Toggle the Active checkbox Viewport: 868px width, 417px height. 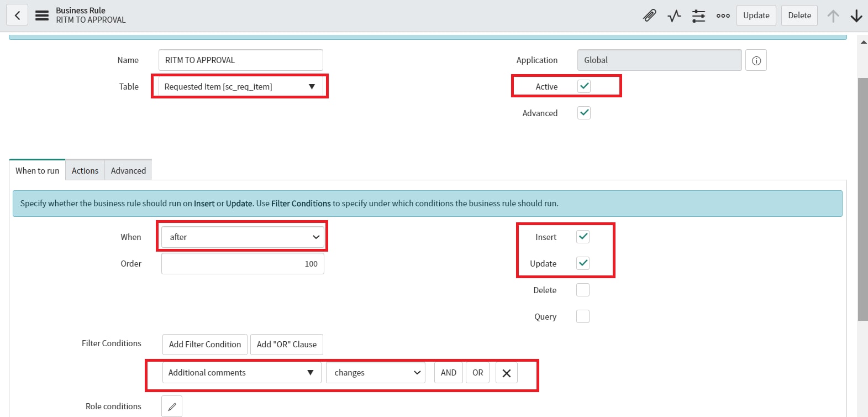pyautogui.click(x=584, y=86)
